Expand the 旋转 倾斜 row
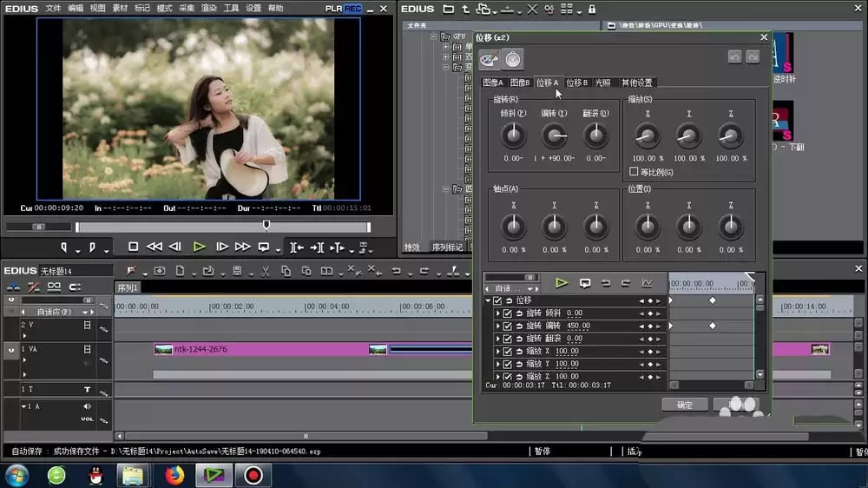The width and height of the screenshot is (868, 488). 497,313
